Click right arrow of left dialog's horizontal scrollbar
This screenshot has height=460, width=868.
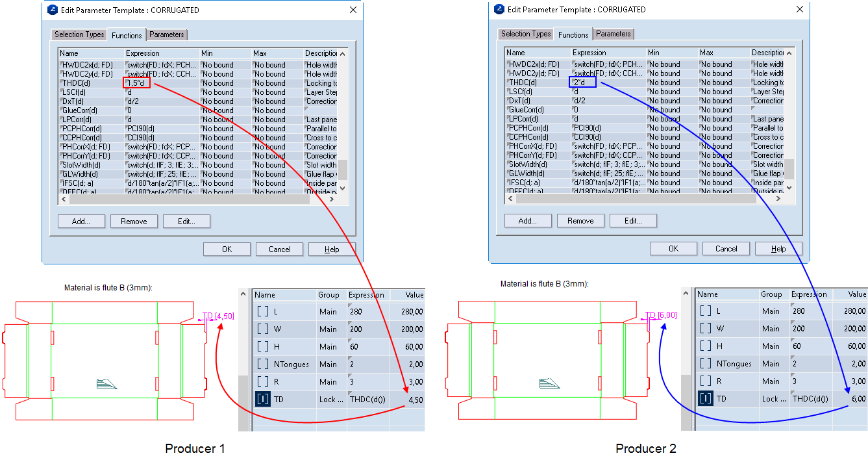[x=332, y=199]
